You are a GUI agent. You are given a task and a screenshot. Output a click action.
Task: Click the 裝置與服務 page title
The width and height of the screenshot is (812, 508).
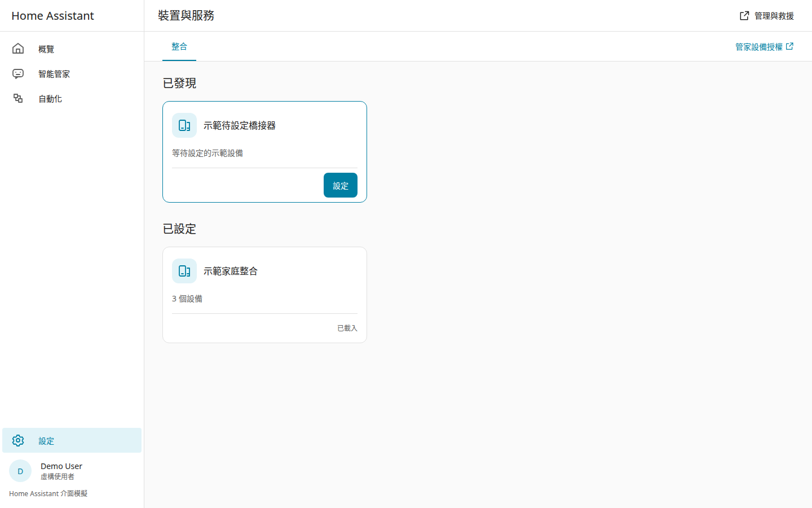[x=186, y=16]
